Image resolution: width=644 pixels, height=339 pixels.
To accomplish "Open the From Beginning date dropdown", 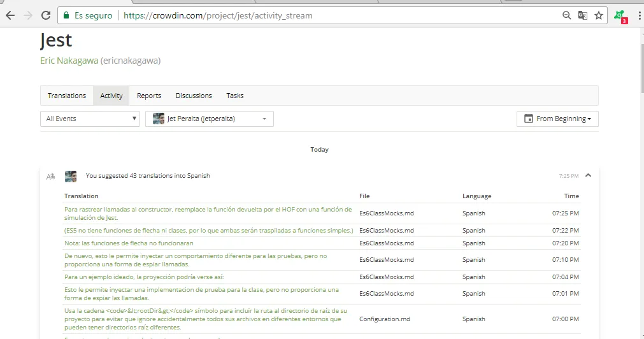I will coord(557,119).
